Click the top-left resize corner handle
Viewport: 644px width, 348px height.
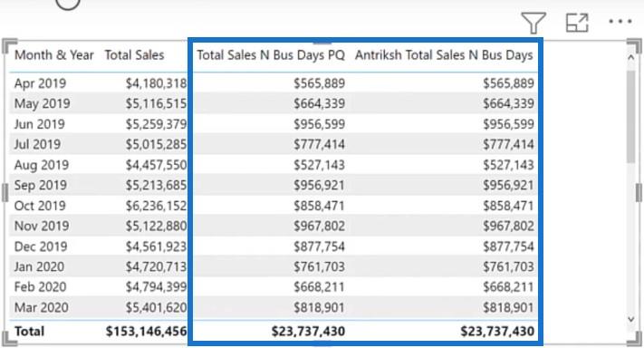[9, 45]
